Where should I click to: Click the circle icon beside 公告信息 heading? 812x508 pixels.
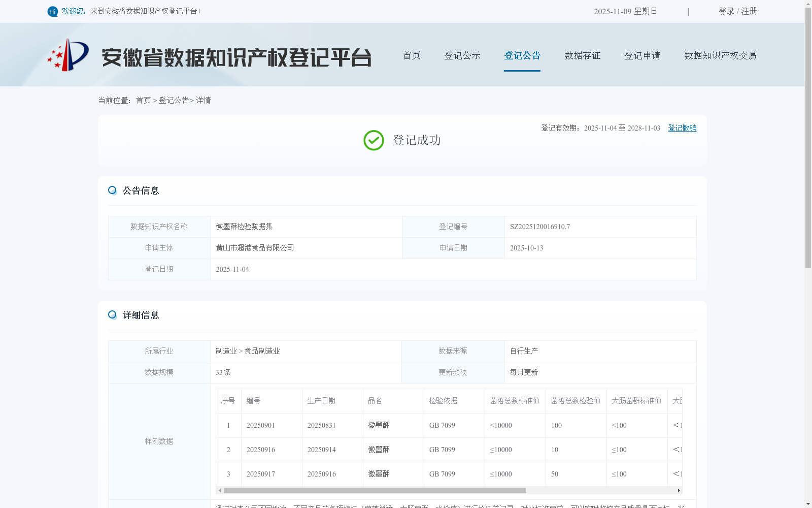click(112, 190)
